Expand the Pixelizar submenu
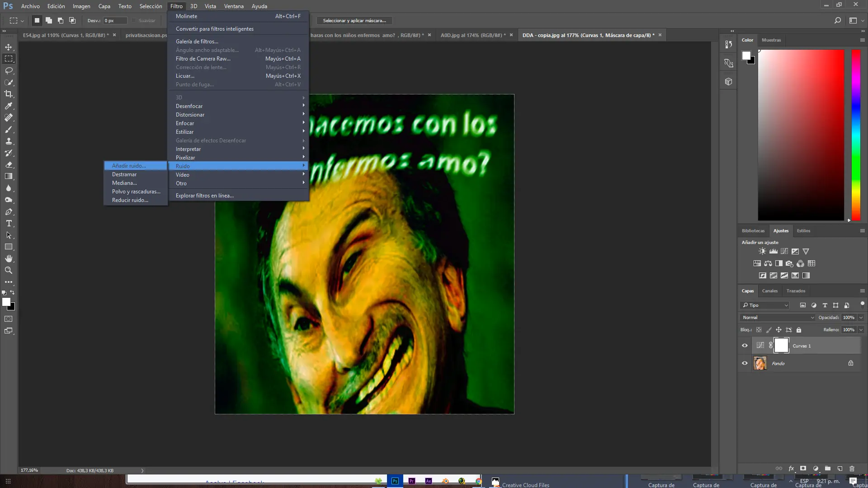Image resolution: width=868 pixels, height=488 pixels. coord(238,158)
